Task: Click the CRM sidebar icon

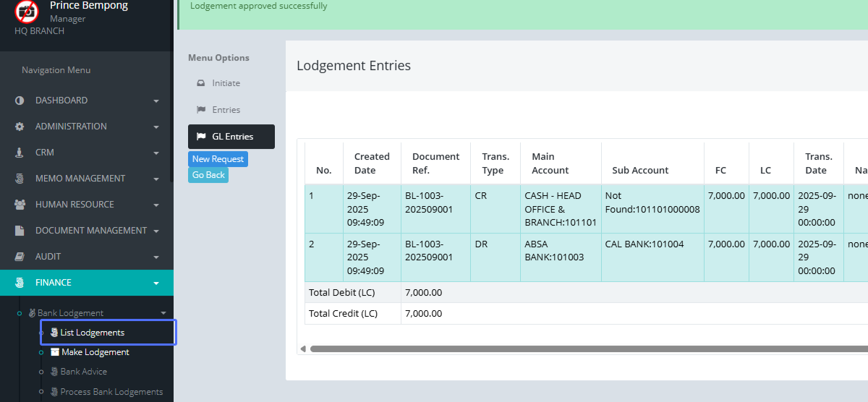Action: [20, 153]
